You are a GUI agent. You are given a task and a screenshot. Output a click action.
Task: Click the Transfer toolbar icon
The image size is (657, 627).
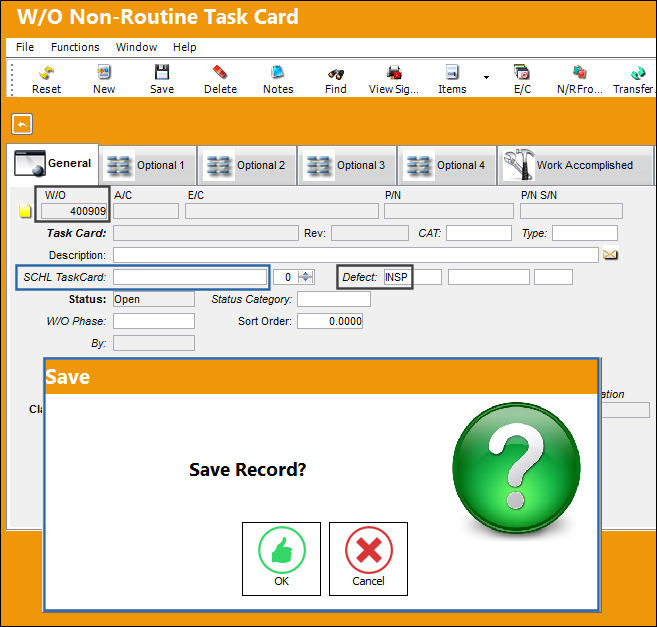tap(638, 73)
